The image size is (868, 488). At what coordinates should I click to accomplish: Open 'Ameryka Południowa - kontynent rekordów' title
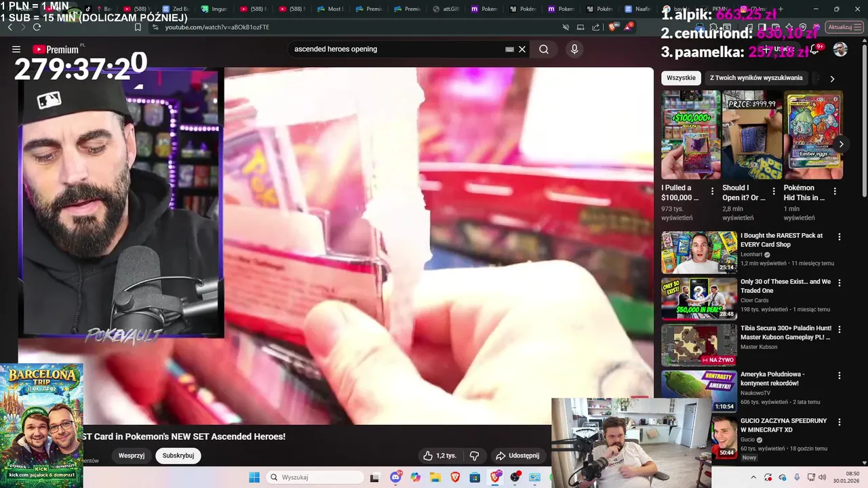coord(773,379)
